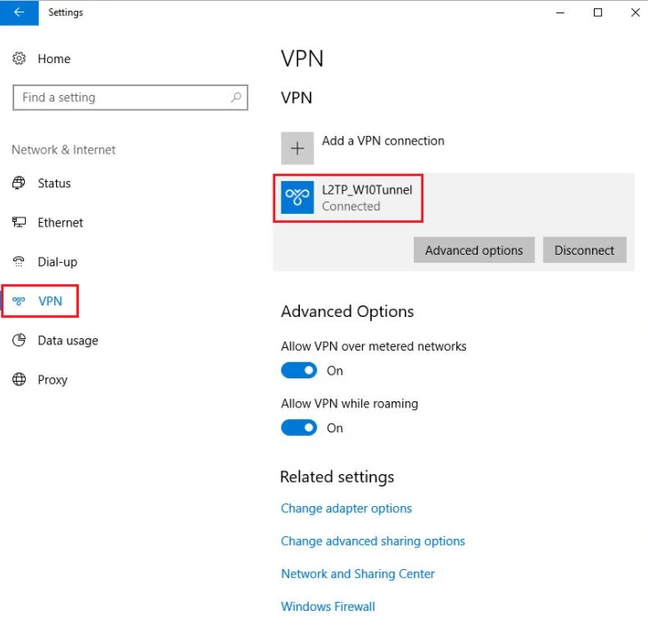The image size is (648, 633).
Task: Select the L2TP_W10Tunnel connection icon
Action: (x=297, y=198)
